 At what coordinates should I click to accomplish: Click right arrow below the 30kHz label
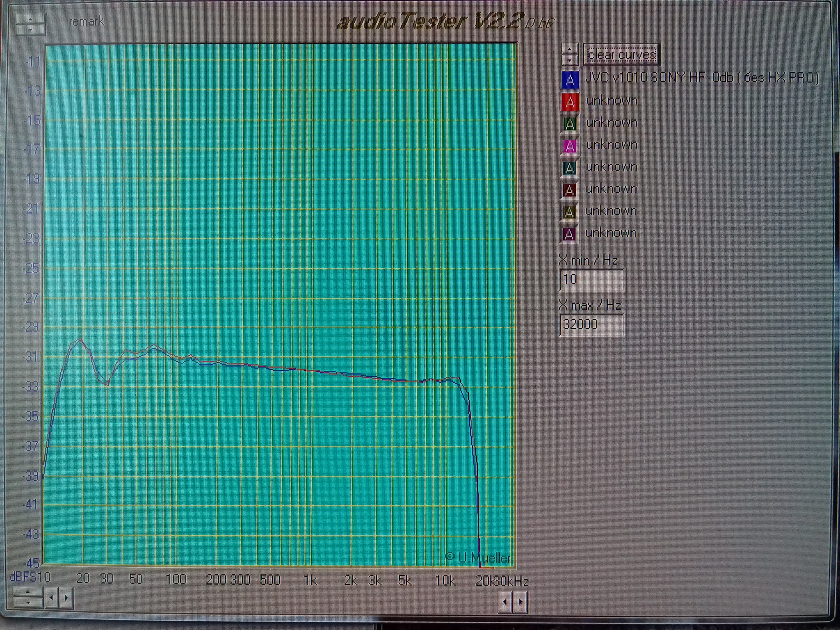[x=520, y=602]
